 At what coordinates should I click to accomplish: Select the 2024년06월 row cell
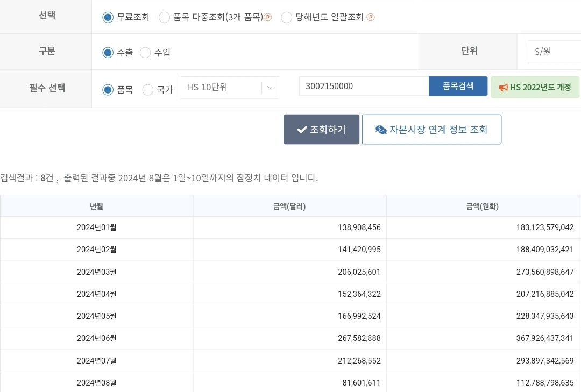[96, 338]
